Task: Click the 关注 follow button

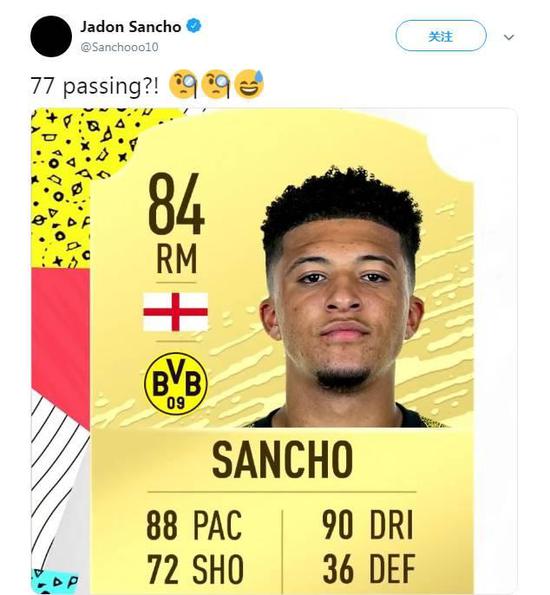Action: coord(441,36)
